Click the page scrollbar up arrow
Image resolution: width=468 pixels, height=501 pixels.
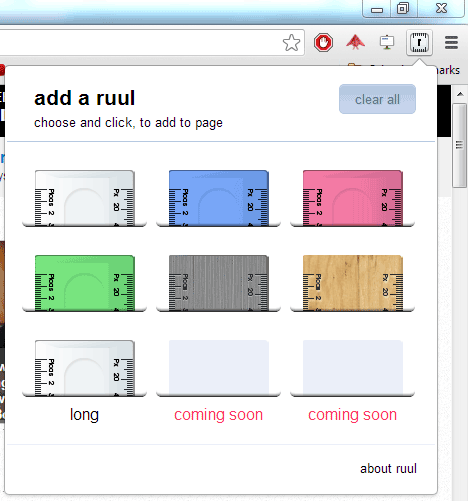(x=460, y=94)
